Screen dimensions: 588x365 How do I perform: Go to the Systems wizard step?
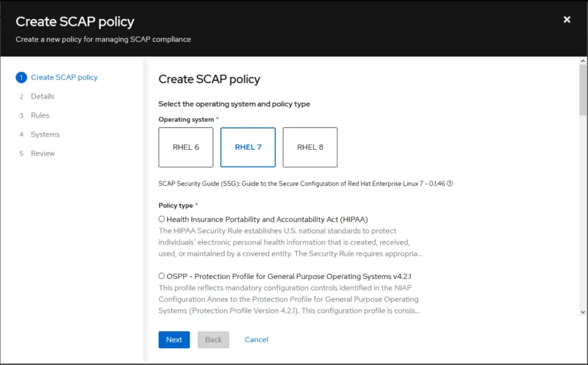tap(45, 134)
